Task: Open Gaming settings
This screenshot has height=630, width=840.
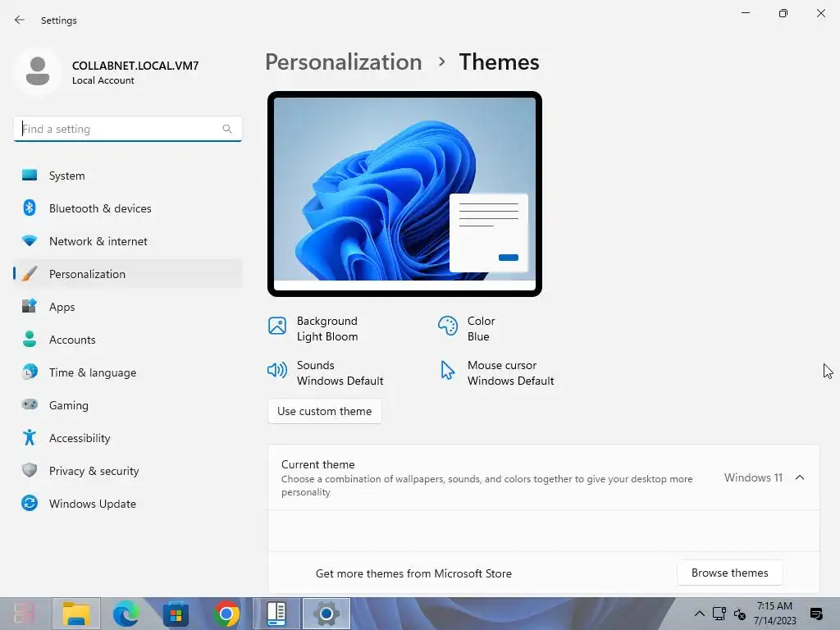Action: tap(127, 405)
